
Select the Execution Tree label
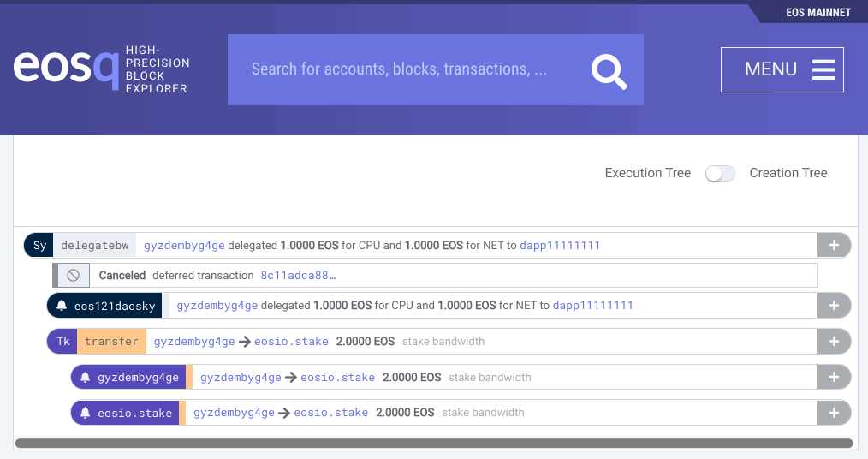(648, 173)
